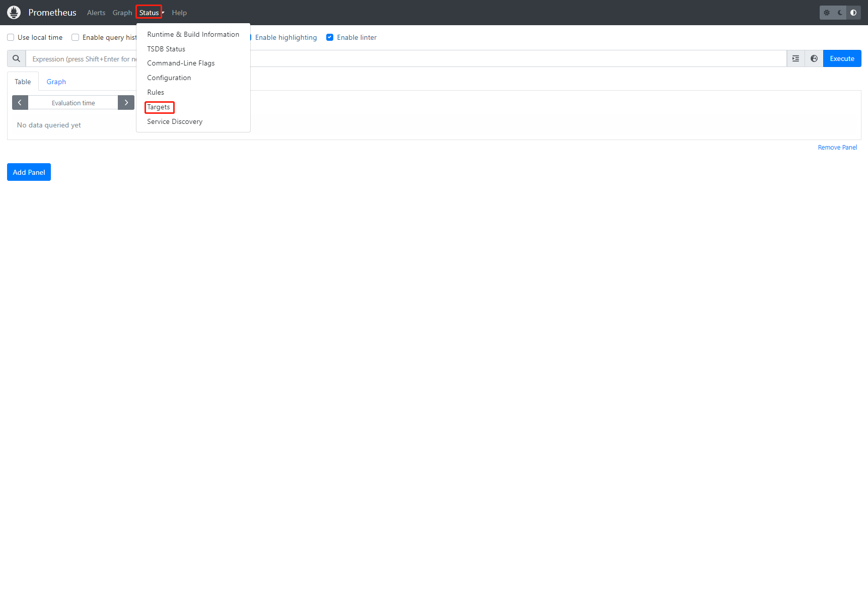Open the Help navigation link

pos(179,13)
